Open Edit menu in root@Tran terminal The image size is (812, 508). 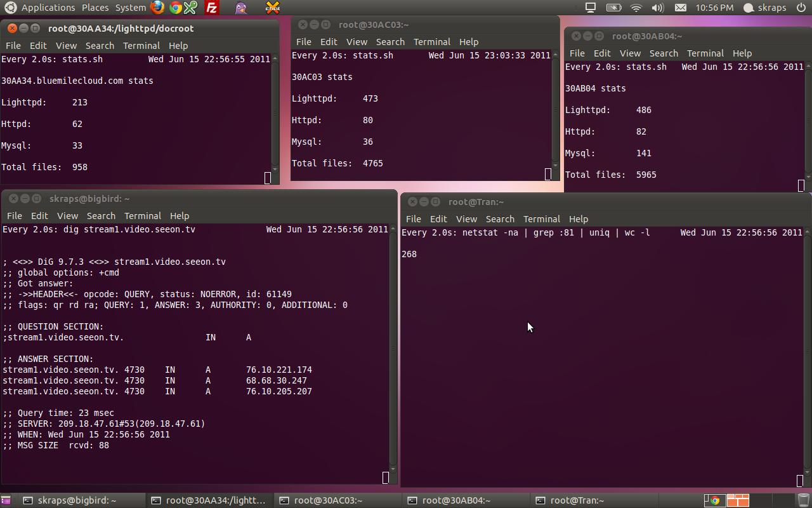point(438,219)
